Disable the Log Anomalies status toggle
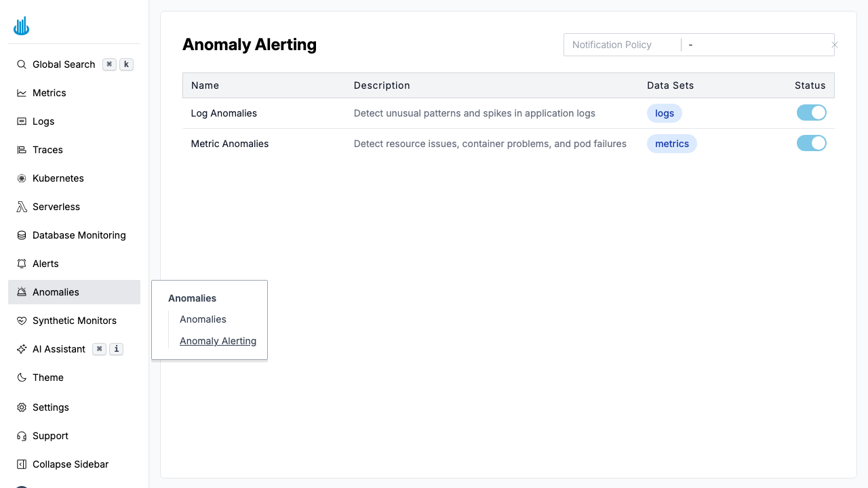Screen dimensions: 868x488 pyautogui.click(x=812, y=113)
